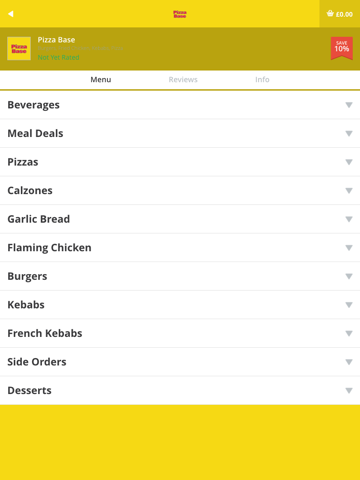The height and width of the screenshot is (480, 360).
Task: Switch to the Info tab
Action: point(262,80)
